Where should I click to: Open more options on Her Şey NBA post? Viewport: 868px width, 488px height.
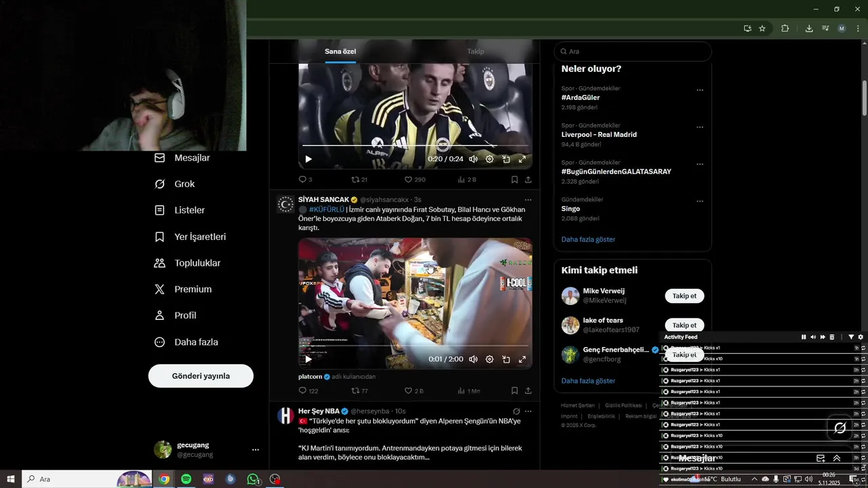point(528,411)
